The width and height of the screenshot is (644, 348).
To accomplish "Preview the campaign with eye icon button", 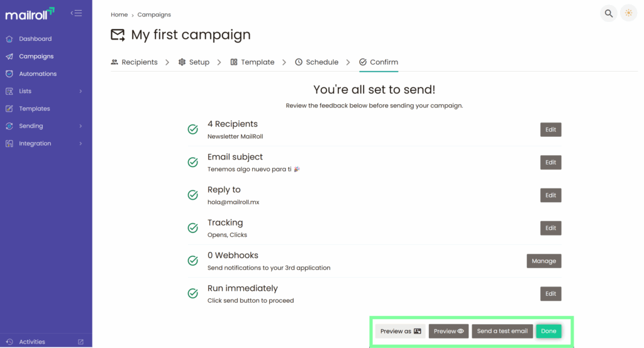I will [x=448, y=331].
